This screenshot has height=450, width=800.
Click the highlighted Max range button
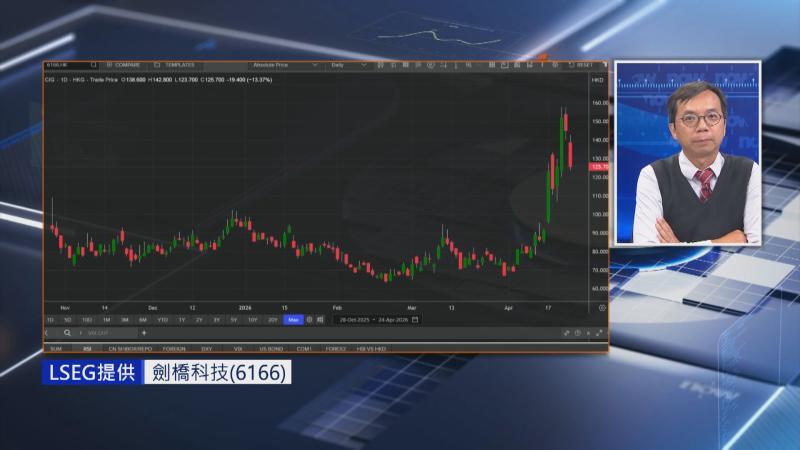point(293,320)
